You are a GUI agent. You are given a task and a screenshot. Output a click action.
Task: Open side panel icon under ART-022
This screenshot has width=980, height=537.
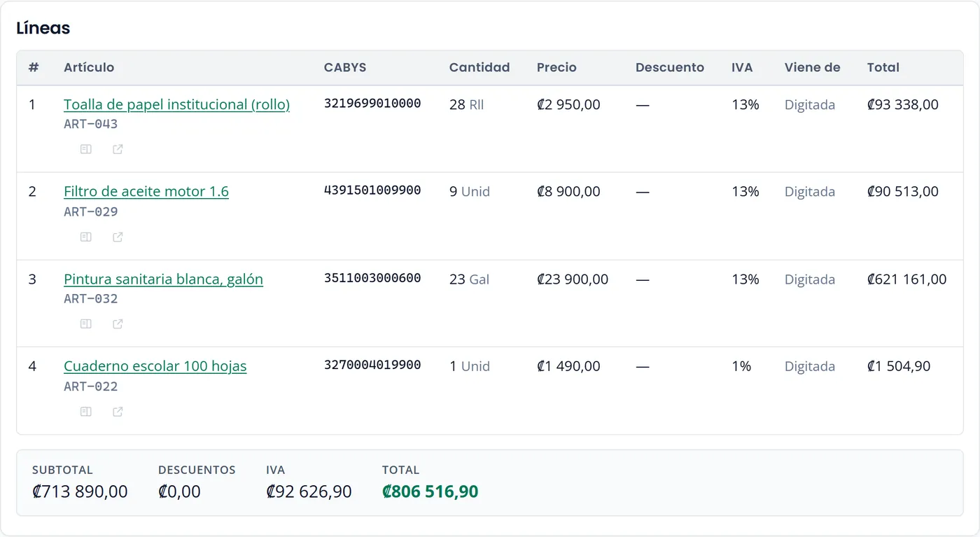86,411
